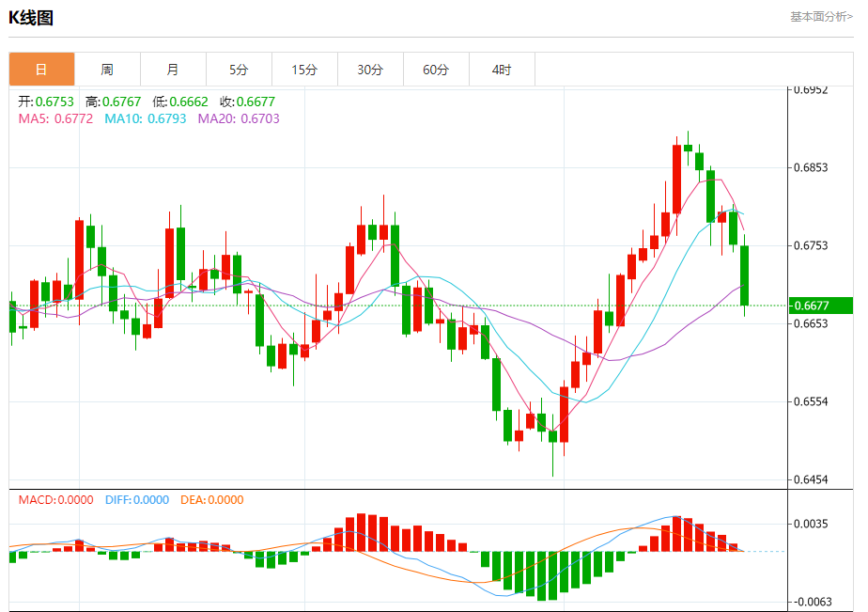Click the -0.0063 MACD axis label
Viewport: 868px width, 612px height.
[x=813, y=602]
